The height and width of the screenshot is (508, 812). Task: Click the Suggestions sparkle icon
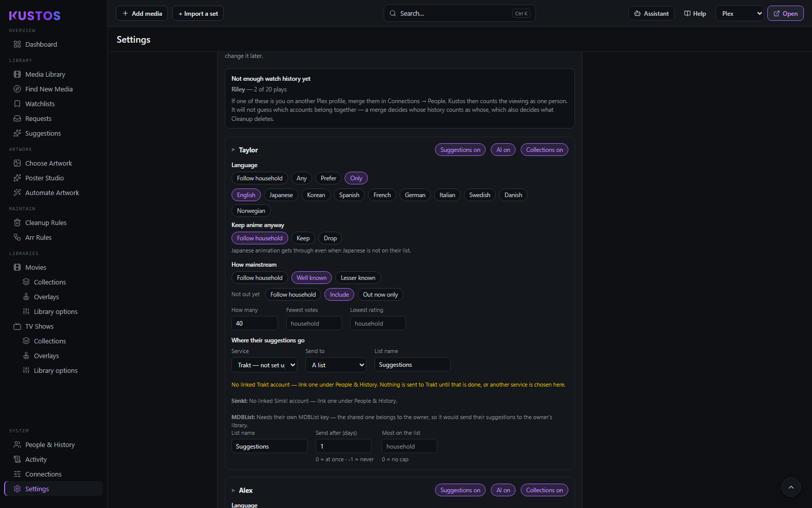(17, 133)
